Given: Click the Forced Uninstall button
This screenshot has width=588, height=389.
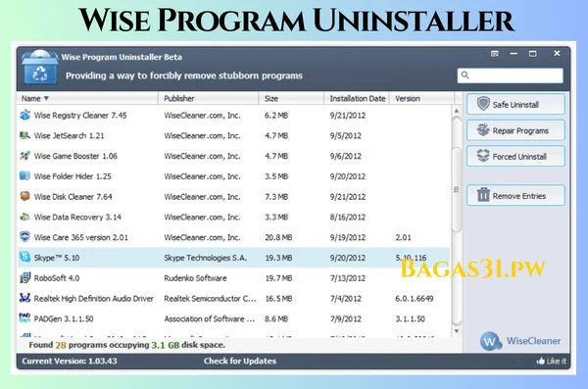Looking at the screenshot, I should tap(515, 156).
